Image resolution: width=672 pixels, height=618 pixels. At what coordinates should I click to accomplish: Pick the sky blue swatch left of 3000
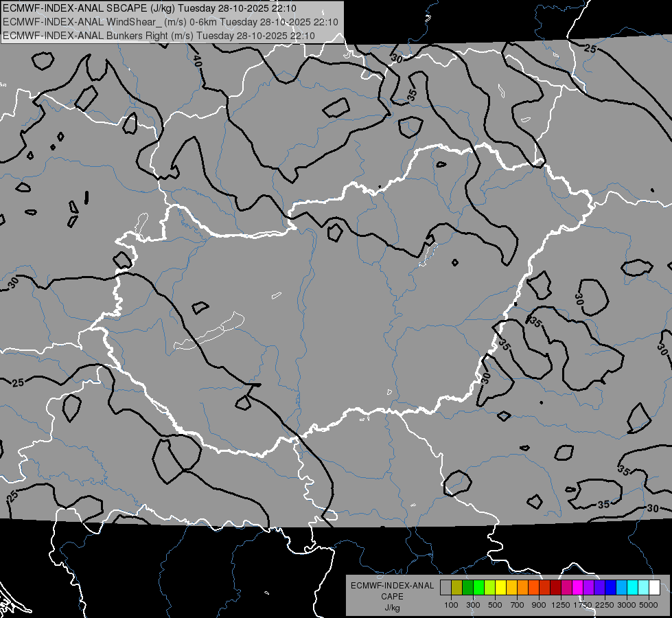coord(621,588)
